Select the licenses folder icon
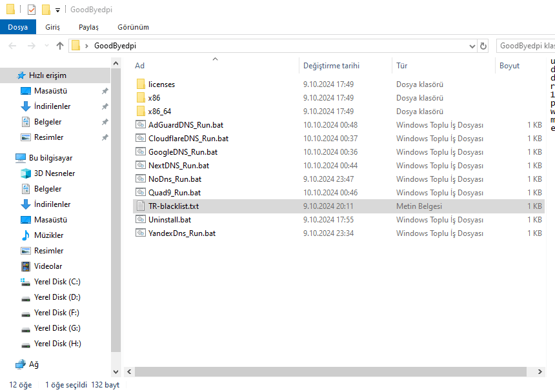Screen dimensions: 555x392 click(x=141, y=84)
